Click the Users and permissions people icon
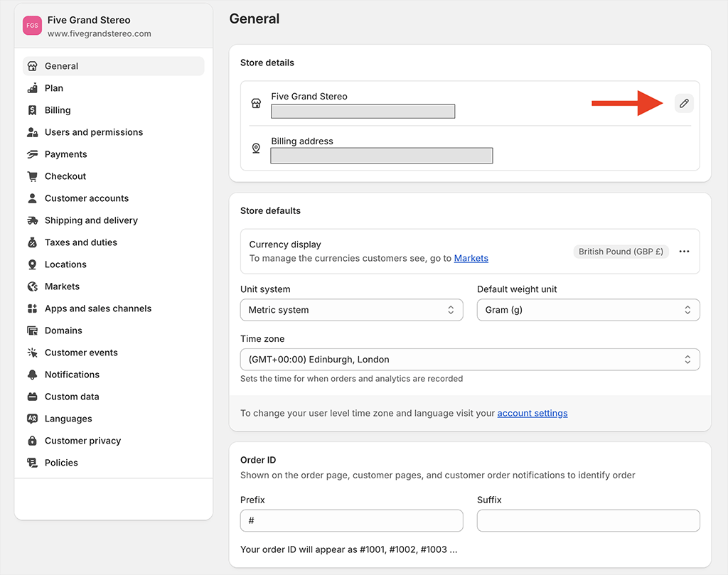728x575 pixels. click(32, 132)
